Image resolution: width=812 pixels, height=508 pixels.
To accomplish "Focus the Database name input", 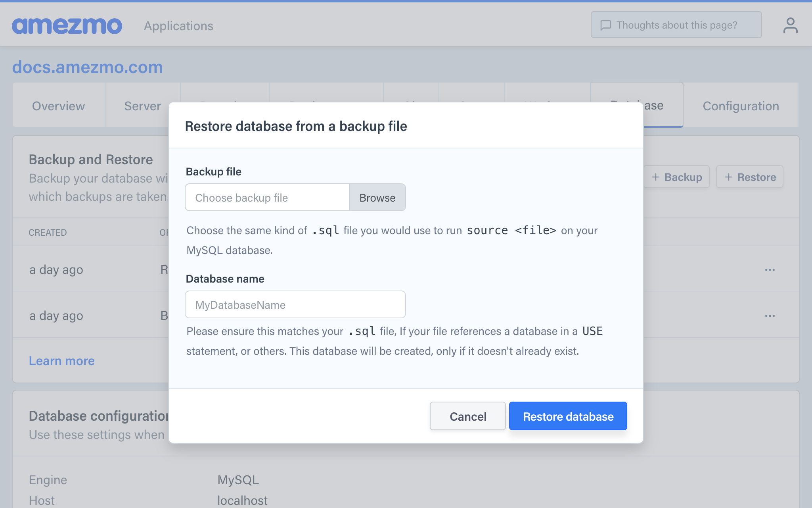I will pyautogui.click(x=295, y=305).
